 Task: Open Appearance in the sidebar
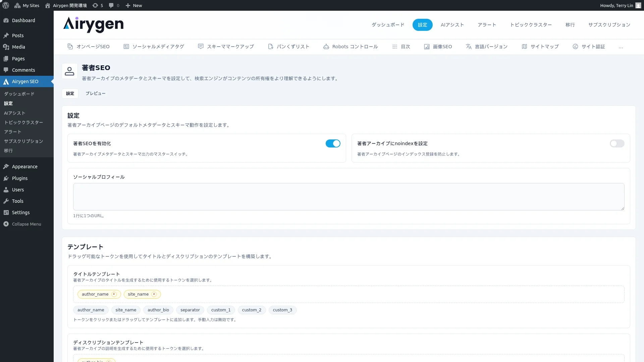point(27,167)
